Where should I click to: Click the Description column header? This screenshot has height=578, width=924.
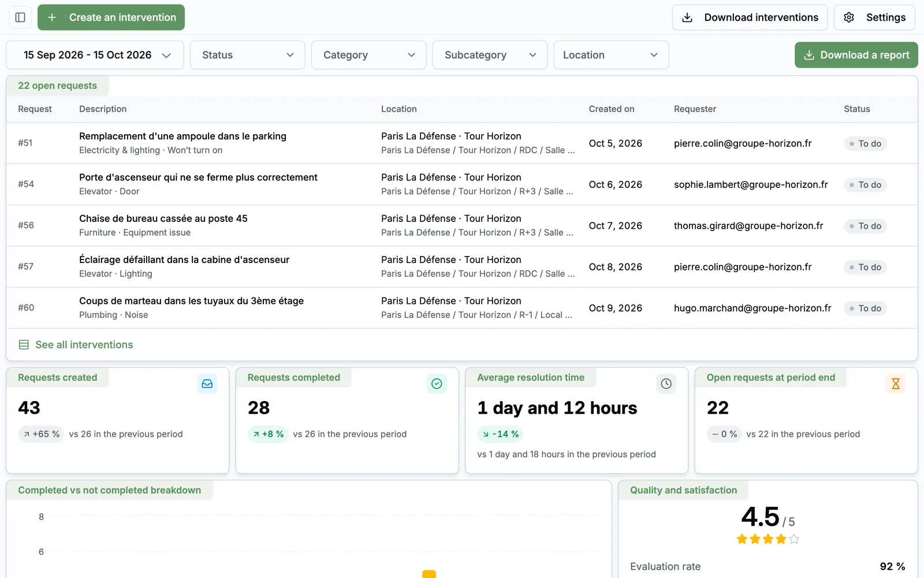pyautogui.click(x=103, y=109)
